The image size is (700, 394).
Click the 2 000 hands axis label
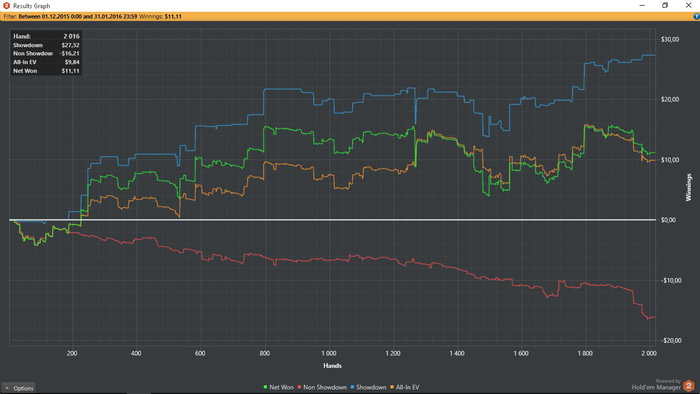(x=649, y=353)
